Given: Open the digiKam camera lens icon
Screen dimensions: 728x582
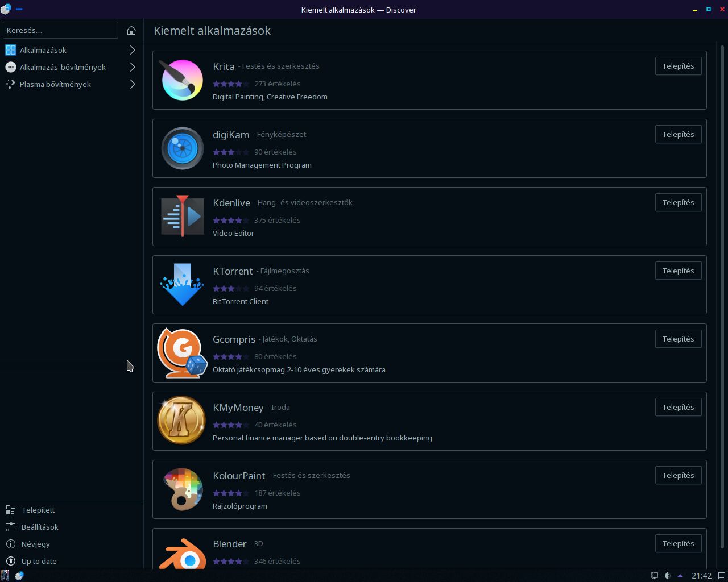Looking at the screenshot, I should click(x=182, y=148).
